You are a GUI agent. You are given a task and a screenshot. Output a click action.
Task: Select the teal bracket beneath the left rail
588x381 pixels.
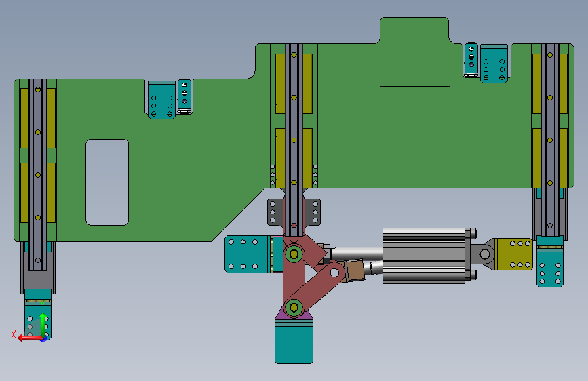click(x=38, y=315)
